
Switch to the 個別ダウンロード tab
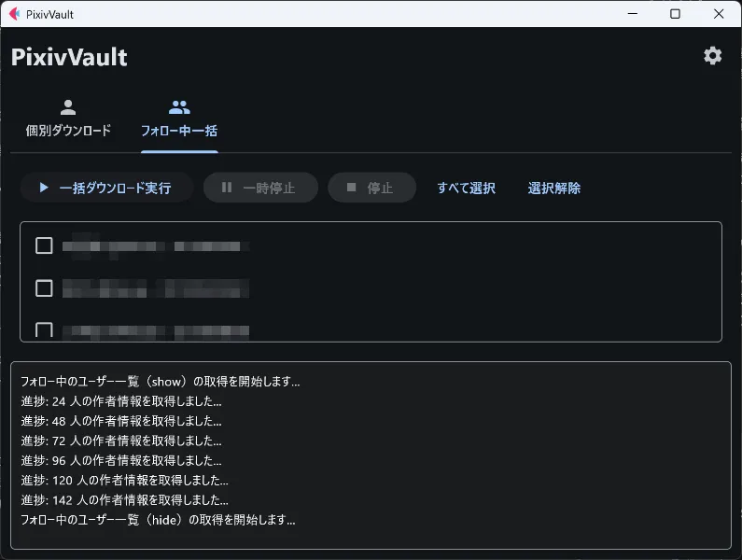pos(68,120)
